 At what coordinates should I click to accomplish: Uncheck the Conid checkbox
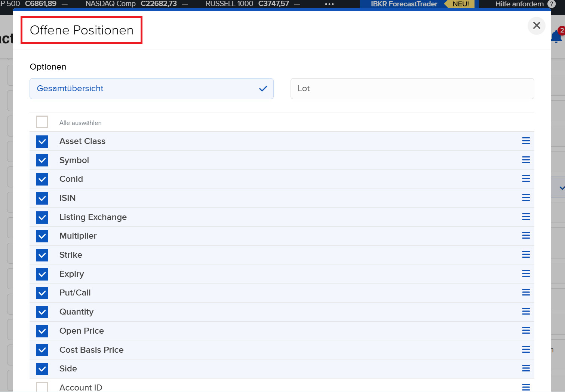pyautogui.click(x=42, y=179)
